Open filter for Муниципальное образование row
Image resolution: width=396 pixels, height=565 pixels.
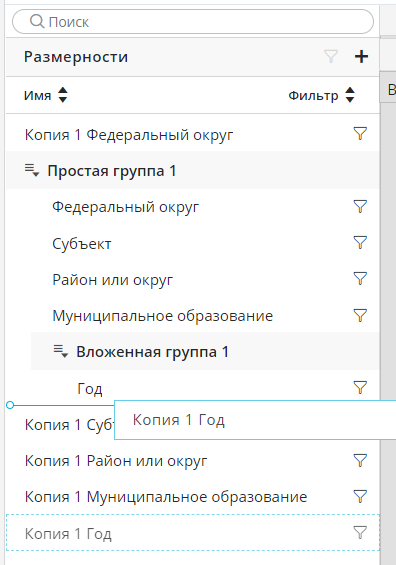(360, 315)
